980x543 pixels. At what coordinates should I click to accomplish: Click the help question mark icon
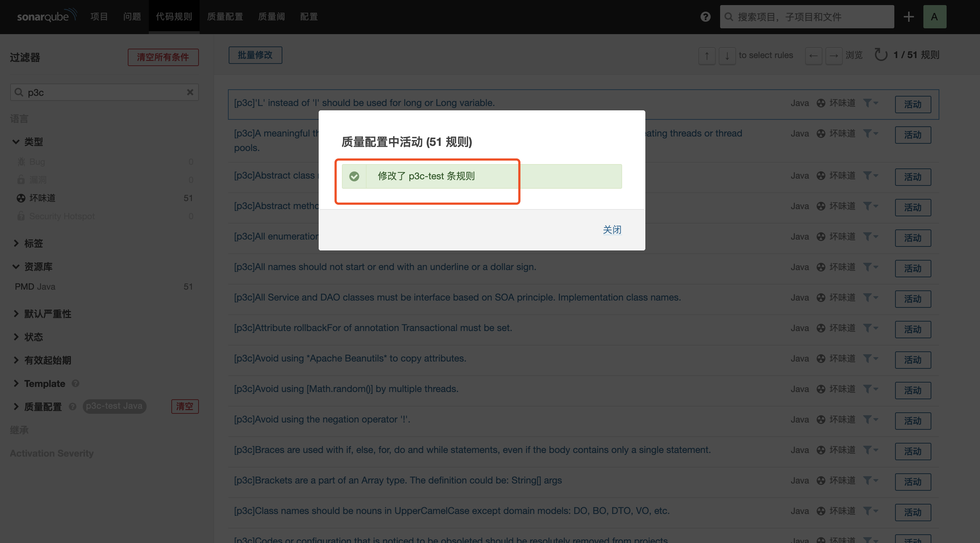[706, 17]
